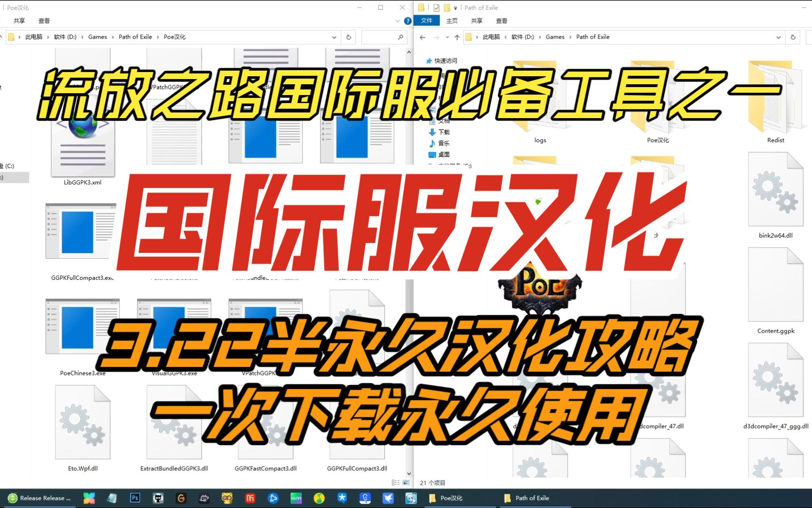This screenshot has height=508, width=812.
Task: Open the 下载 item in the sidebar
Action: 445,132
